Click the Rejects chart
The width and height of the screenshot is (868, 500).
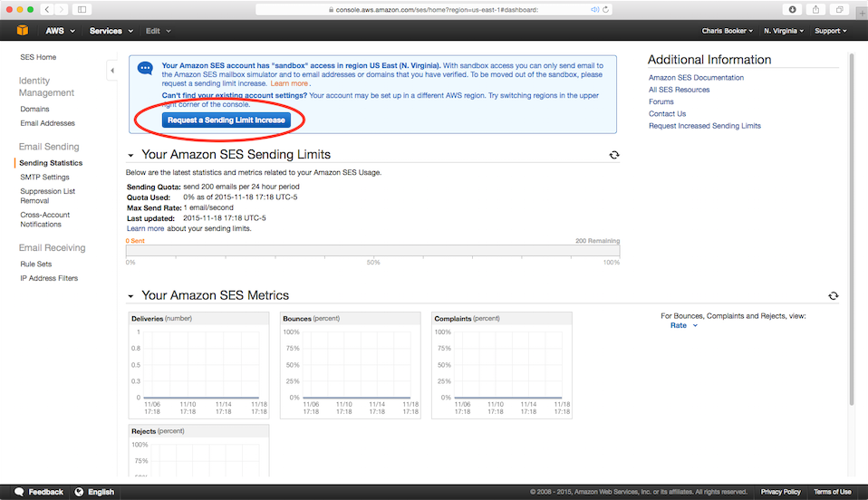(x=198, y=451)
